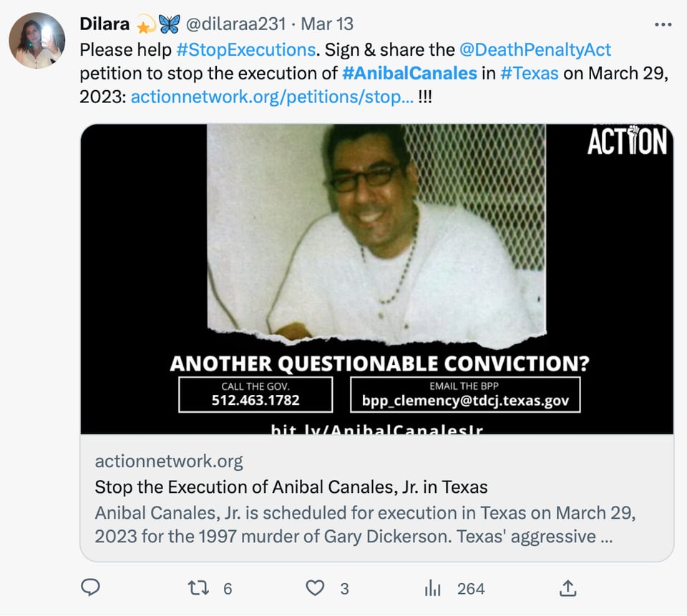Click the reply speech bubble icon
Image resolution: width=687 pixels, height=616 pixels.
[x=91, y=587]
